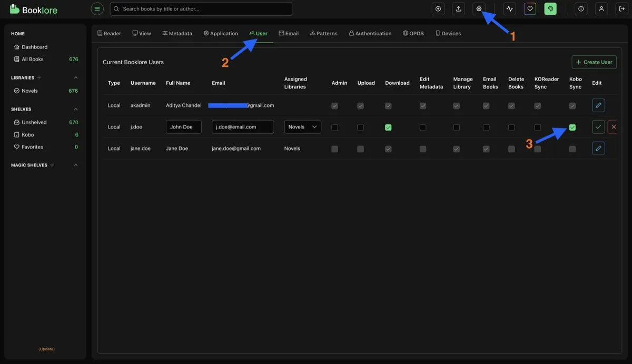The width and height of the screenshot is (632, 364).
Task: Uncheck Download permission for j.doe
Action: pos(388,127)
